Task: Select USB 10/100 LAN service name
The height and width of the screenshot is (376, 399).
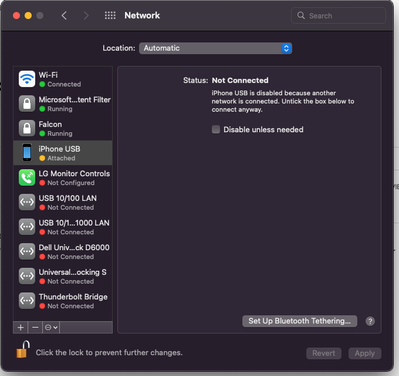Action: coord(68,198)
